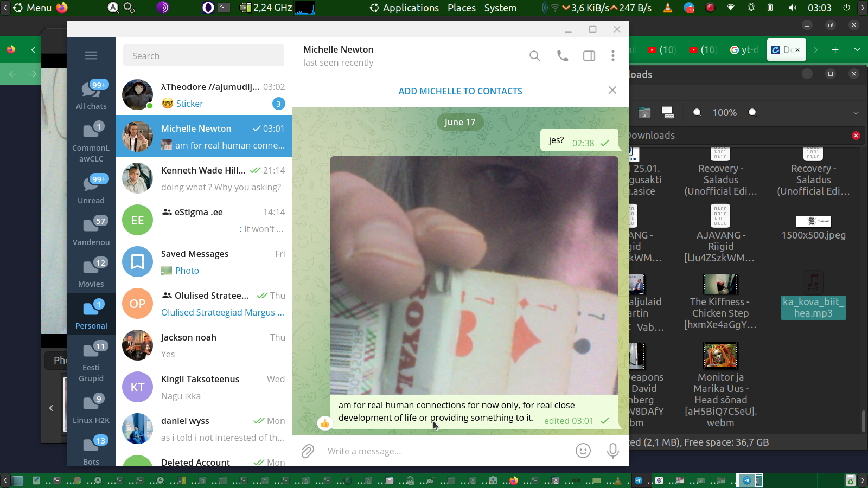868x488 pixels.
Task: Open the Kenneth Wade Hill chat
Action: pos(203,178)
